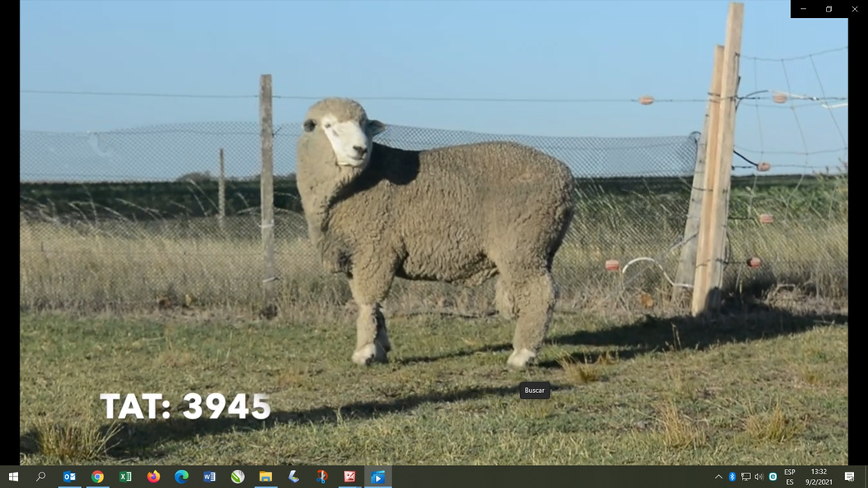Open Microsoft Edge from the taskbar

coord(182,477)
